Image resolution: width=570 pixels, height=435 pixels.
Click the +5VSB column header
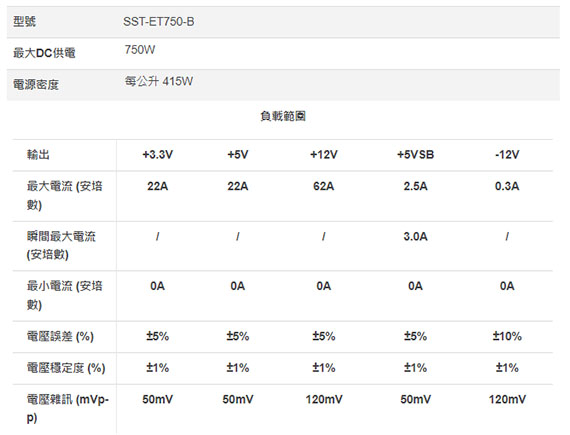click(416, 155)
